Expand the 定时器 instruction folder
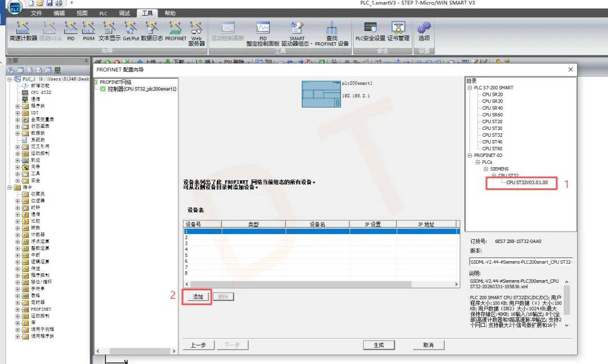 [17, 302]
